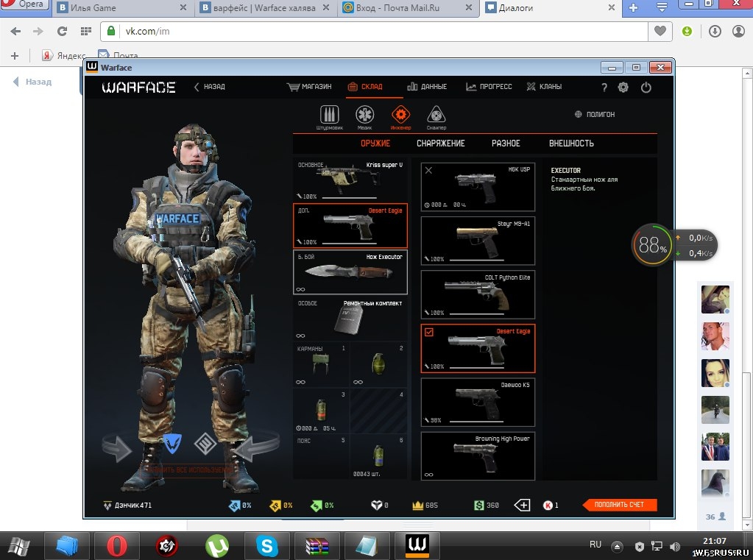The height and width of the screenshot is (560, 753).
Task: Choose the Daewoo K5 pistol
Action: (478, 402)
